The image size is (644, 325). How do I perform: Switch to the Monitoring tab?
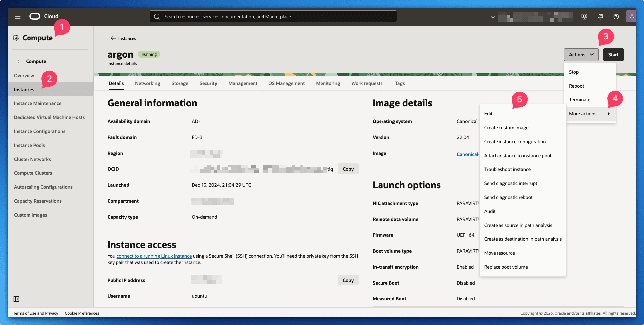(328, 83)
